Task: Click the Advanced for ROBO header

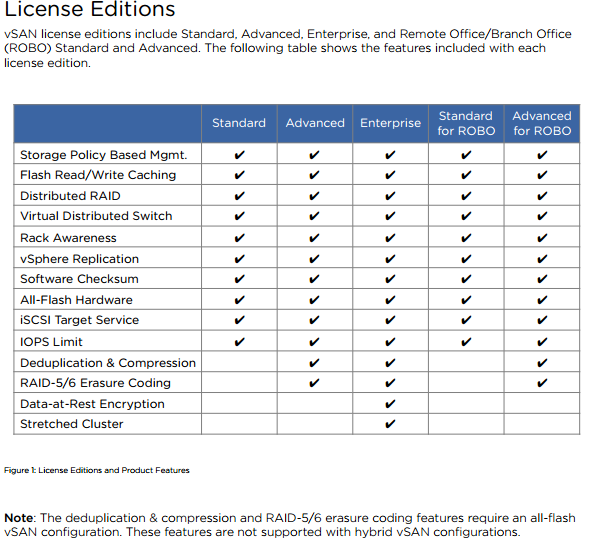Action: 542,123
